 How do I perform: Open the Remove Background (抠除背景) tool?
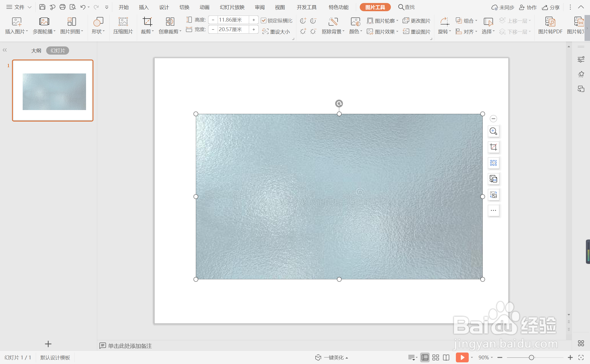click(333, 22)
